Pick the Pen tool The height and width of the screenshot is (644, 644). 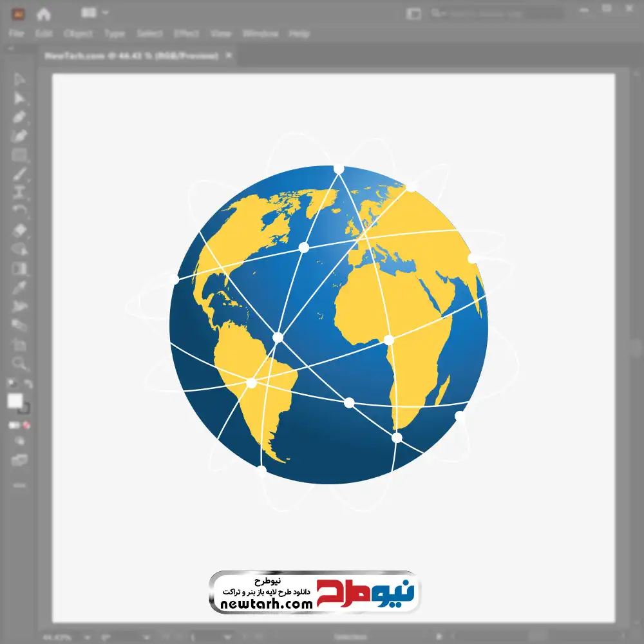pos(19,117)
